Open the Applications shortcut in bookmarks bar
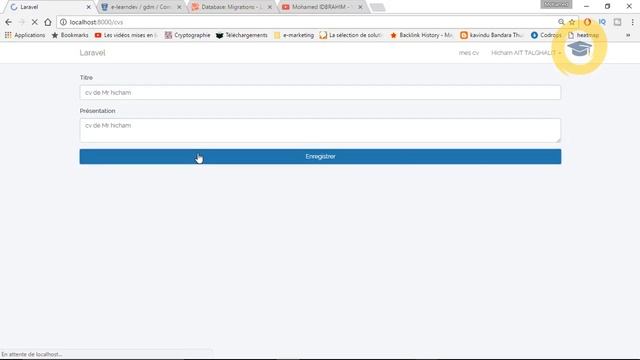 pos(25,35)
